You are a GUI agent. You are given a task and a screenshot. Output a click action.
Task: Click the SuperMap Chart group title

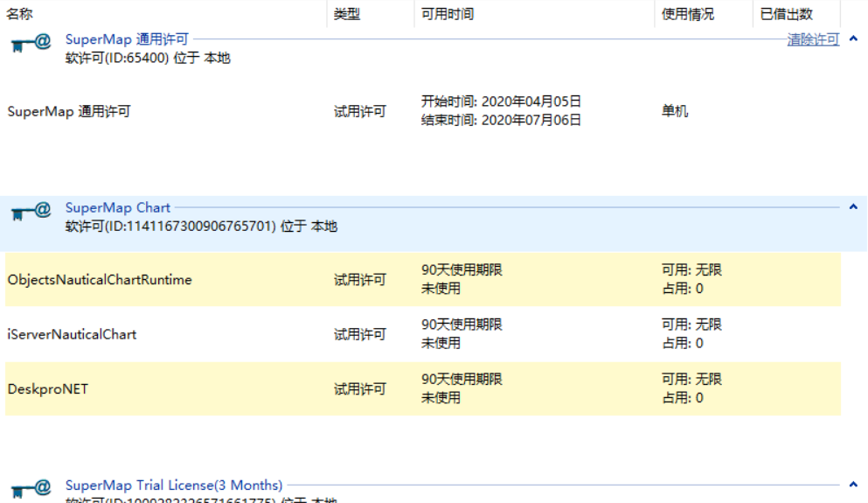click(x=118, y=208)
